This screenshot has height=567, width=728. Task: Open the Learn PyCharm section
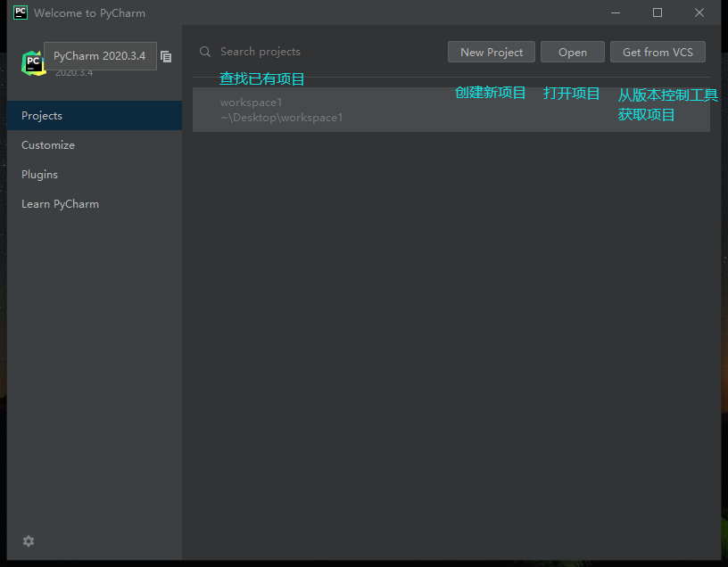coord(60,203)
